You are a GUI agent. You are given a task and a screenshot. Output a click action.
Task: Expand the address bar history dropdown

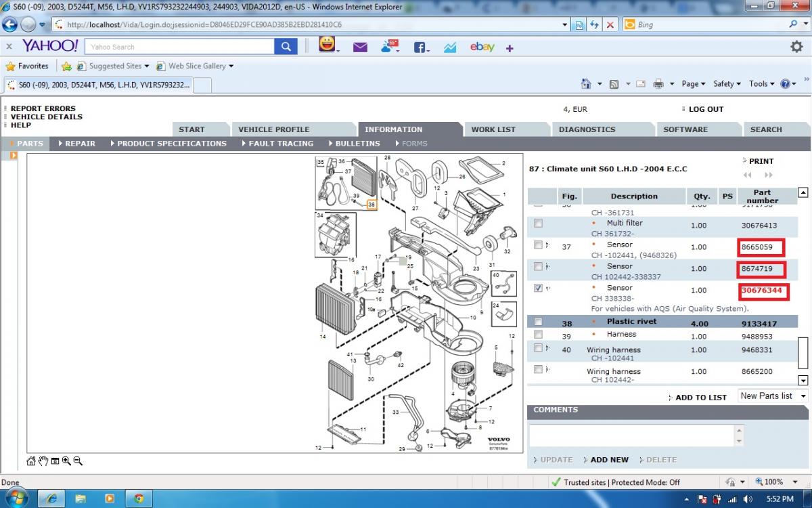coord(566,25)
